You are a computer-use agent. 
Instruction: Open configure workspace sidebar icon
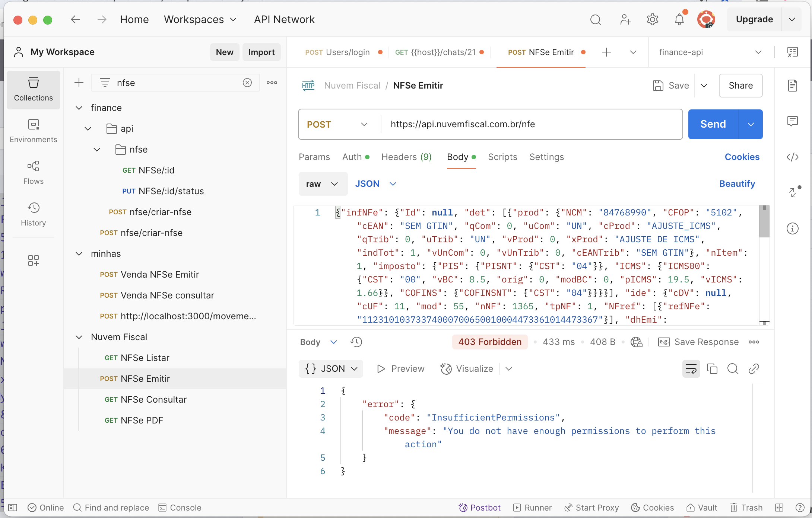34,260
